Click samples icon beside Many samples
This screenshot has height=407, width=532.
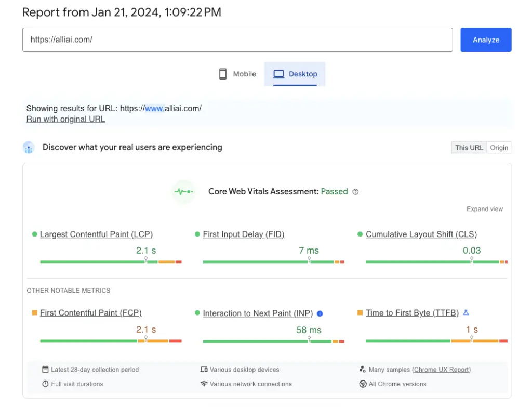tap(362, 370)
